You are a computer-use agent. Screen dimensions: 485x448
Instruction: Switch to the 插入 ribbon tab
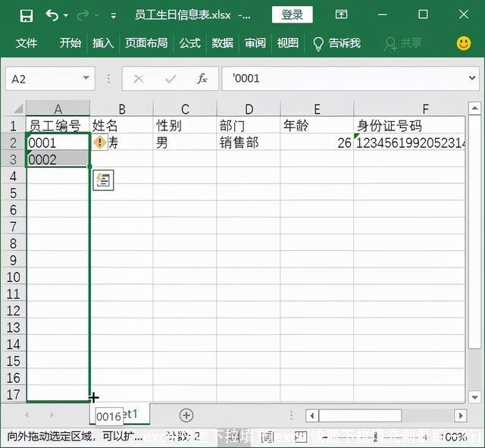tap(103, 42)
